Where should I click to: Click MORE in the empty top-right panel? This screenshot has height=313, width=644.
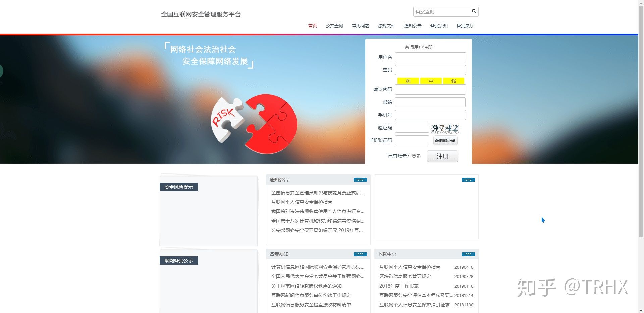point(468,180)
